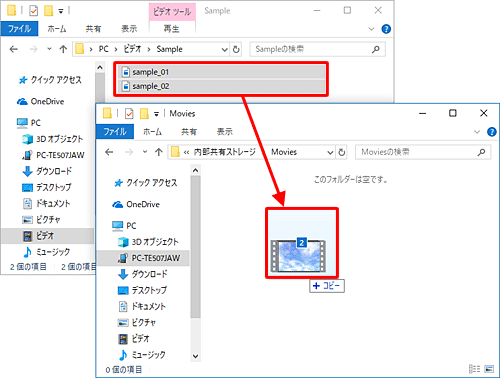Click ビデオ in Sample address bar
Image resolution: width=500 pixels, height=378 pixels.
pos(132,49)
